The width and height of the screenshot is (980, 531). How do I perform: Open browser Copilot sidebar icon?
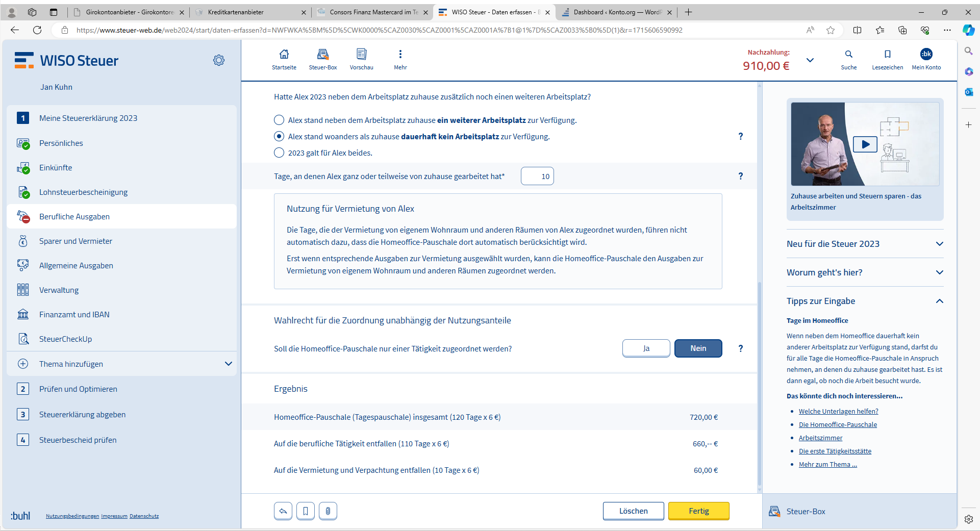coord(969,30)
